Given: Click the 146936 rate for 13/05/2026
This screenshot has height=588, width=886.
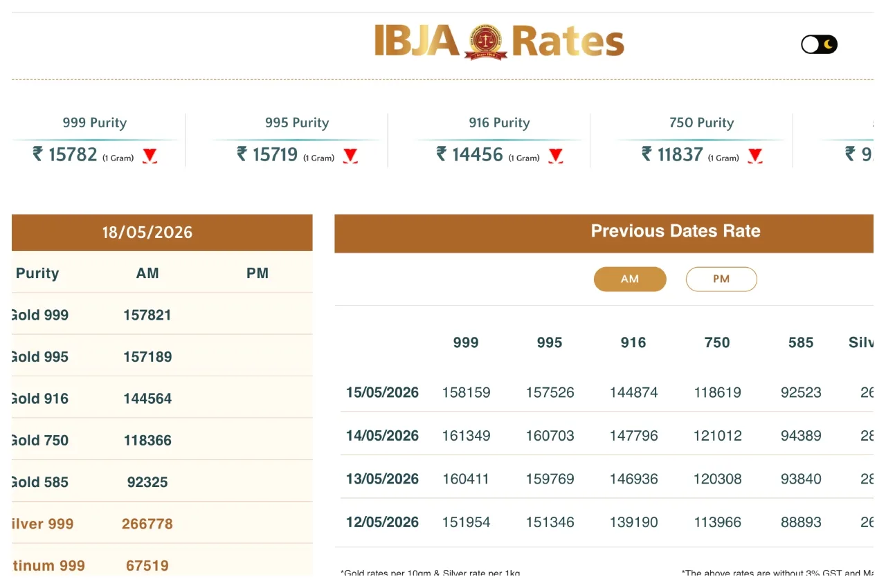Looking at the screenshot, I should click(633, 479).
